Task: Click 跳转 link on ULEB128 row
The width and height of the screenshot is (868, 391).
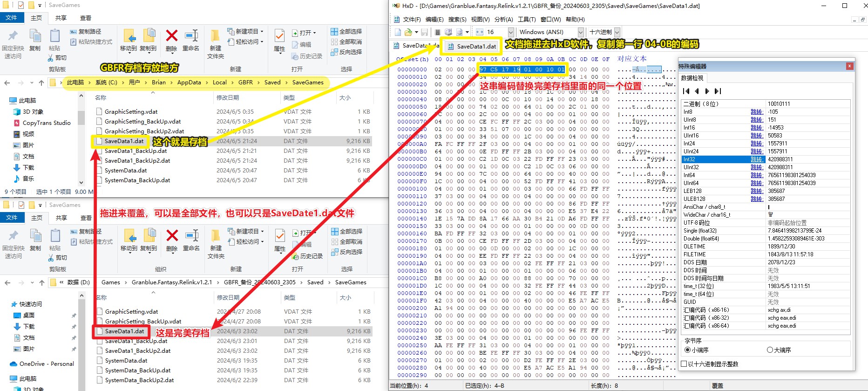Action: pos(757,199)
